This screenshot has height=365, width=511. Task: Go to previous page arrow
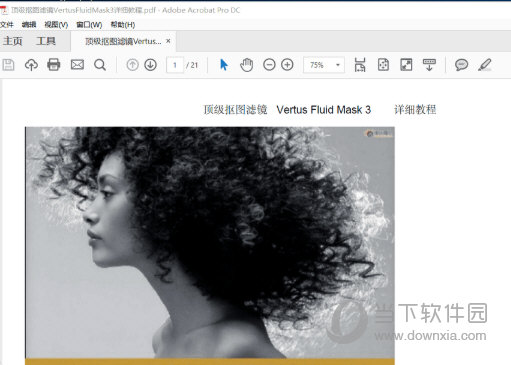pos(132,65)
